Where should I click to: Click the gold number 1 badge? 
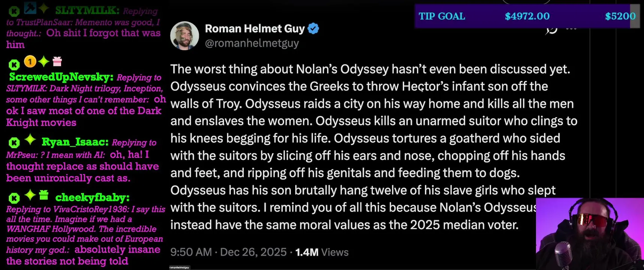click(30, 61)
